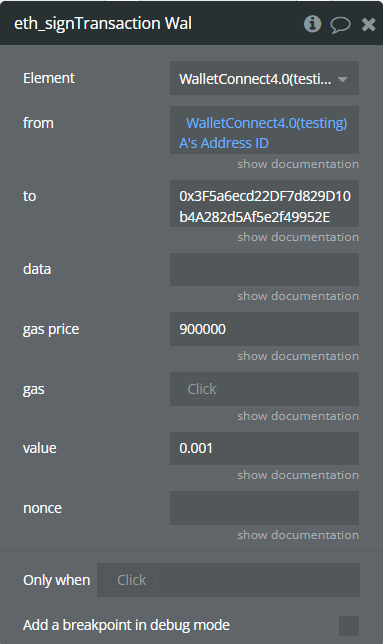The image size is (383, 644).
Task: Open the info icon in panel header
Action: point(312,24)
